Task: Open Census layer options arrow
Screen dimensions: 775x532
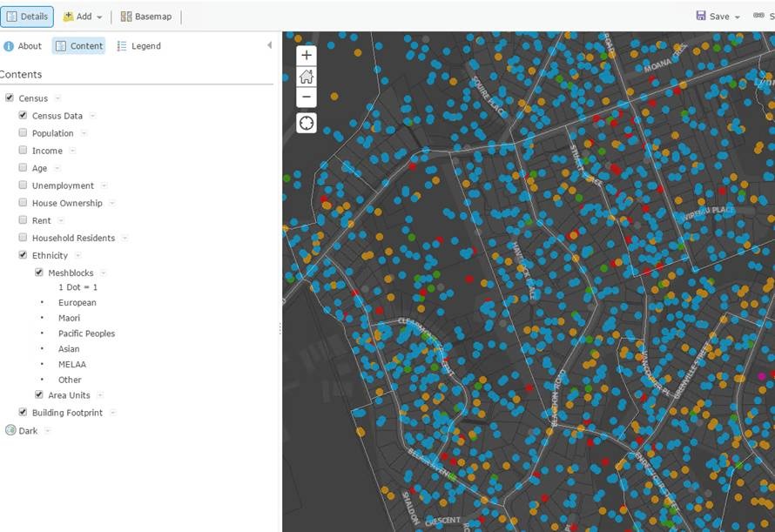Action: pyautogui.click(x=57, y=98)
